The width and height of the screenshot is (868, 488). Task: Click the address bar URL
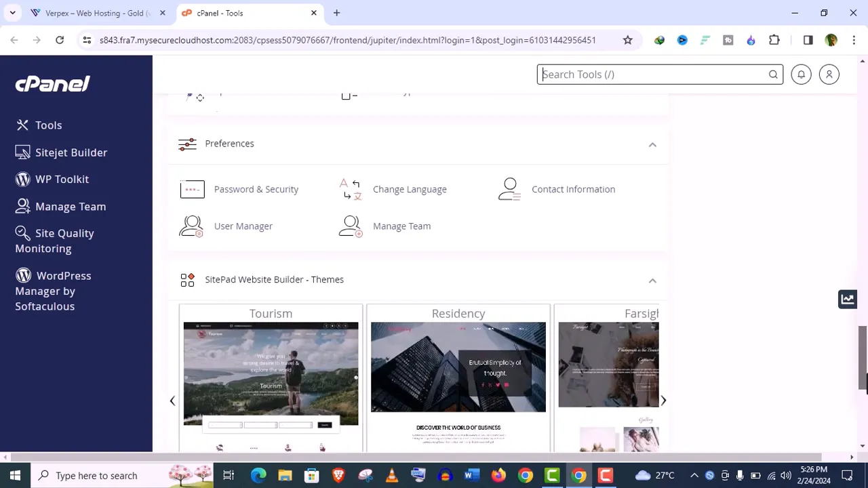pyautogui.click(x=347, y=40)
